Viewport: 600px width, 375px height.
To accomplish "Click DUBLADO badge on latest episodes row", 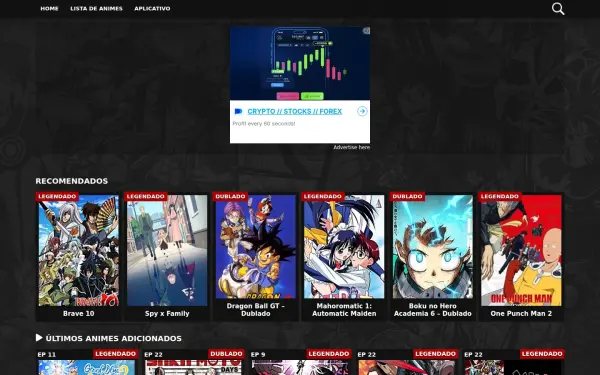I will pyautogui.click(x=226, y=354).
